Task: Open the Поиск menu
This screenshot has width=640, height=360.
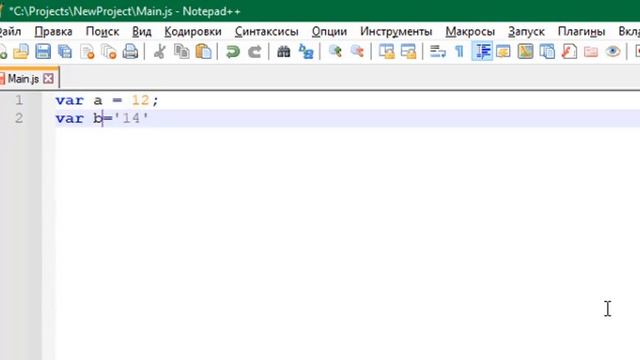Action: (102, 31)
